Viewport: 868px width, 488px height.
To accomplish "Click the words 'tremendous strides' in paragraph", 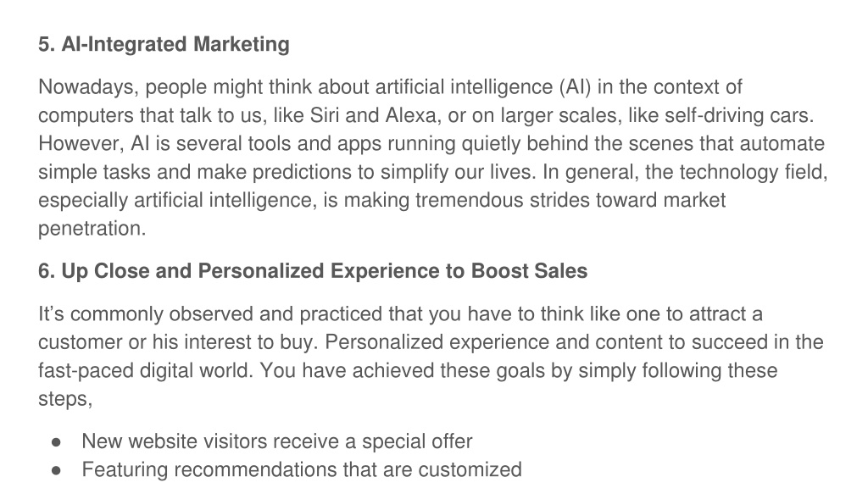I will pos(503,200).
